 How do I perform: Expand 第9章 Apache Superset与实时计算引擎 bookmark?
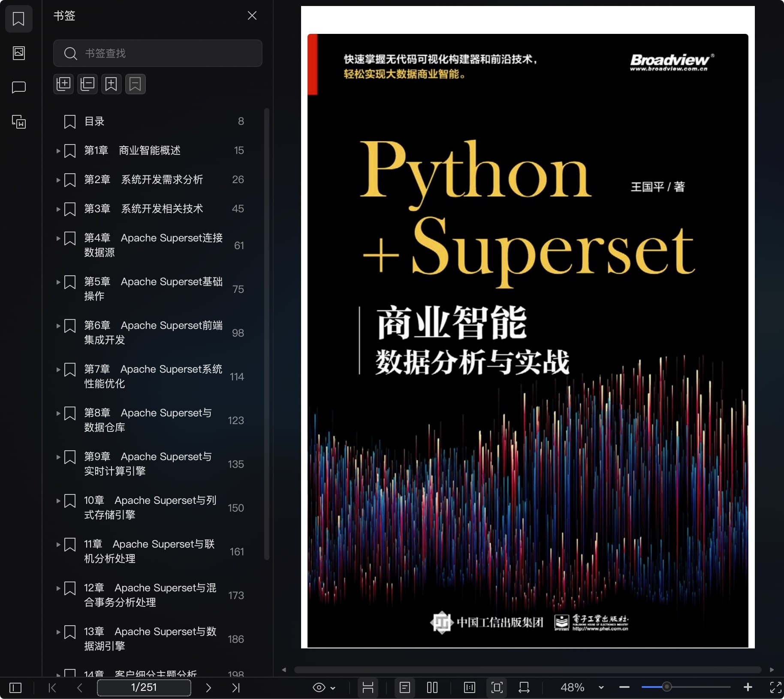coord(58,457)
